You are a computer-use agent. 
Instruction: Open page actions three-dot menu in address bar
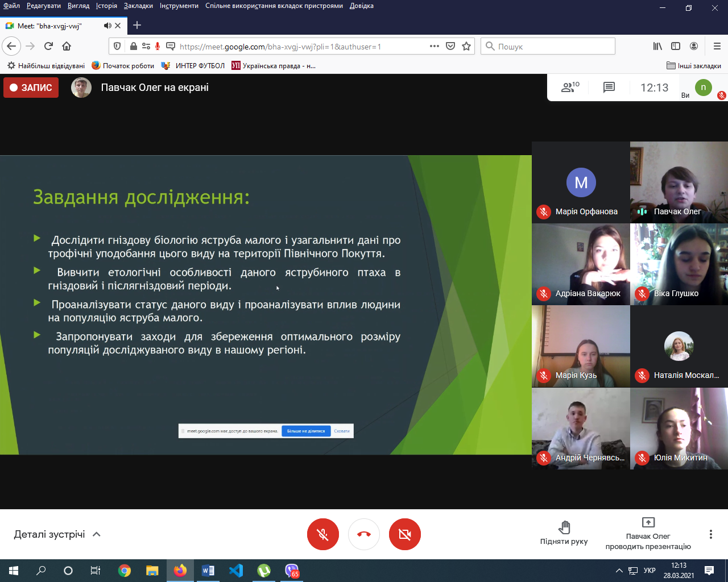pyautogui.click(x=435, y=46)
